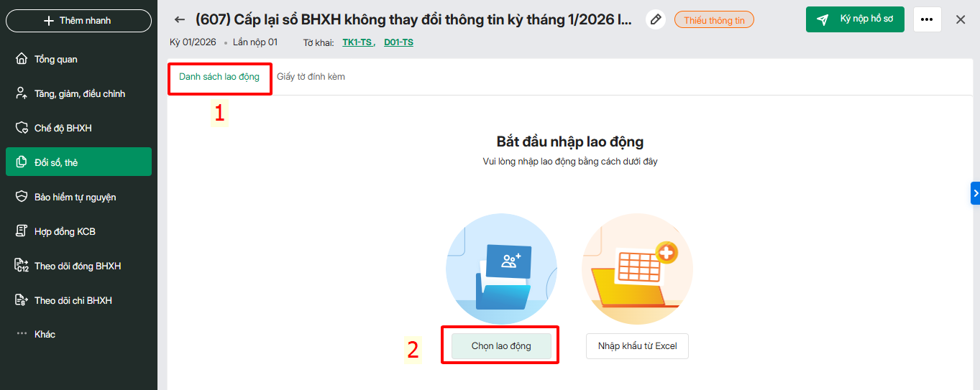Image resolution: width=980 pixels, height=390 pixels.
Task: Click the Bảo hiểm tự nguyện icon
Action: coord(22,197)
